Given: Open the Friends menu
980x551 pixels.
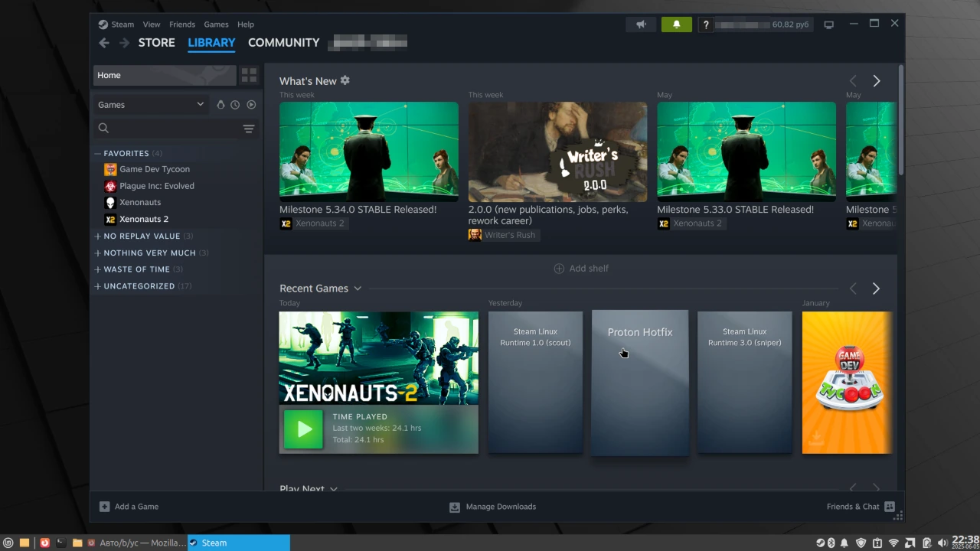Looking at the screenshot, I should 182,24.
